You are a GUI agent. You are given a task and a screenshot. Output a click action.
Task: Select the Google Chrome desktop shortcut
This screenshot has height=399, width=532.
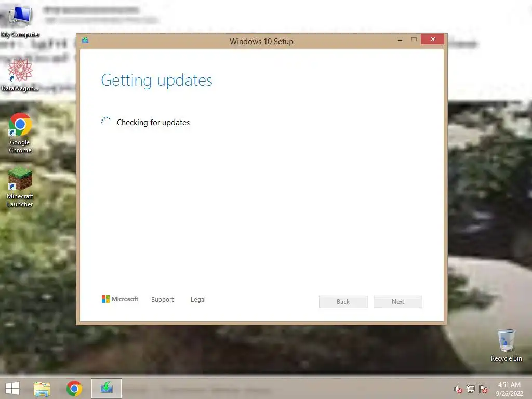coord(20,133)
